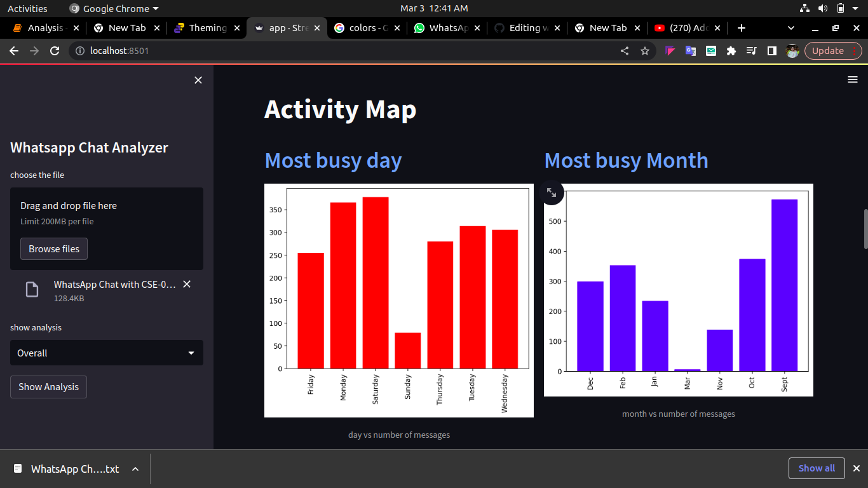Click the Browse files button
Viewport: 868px width, 488px height.
[53, 248]
